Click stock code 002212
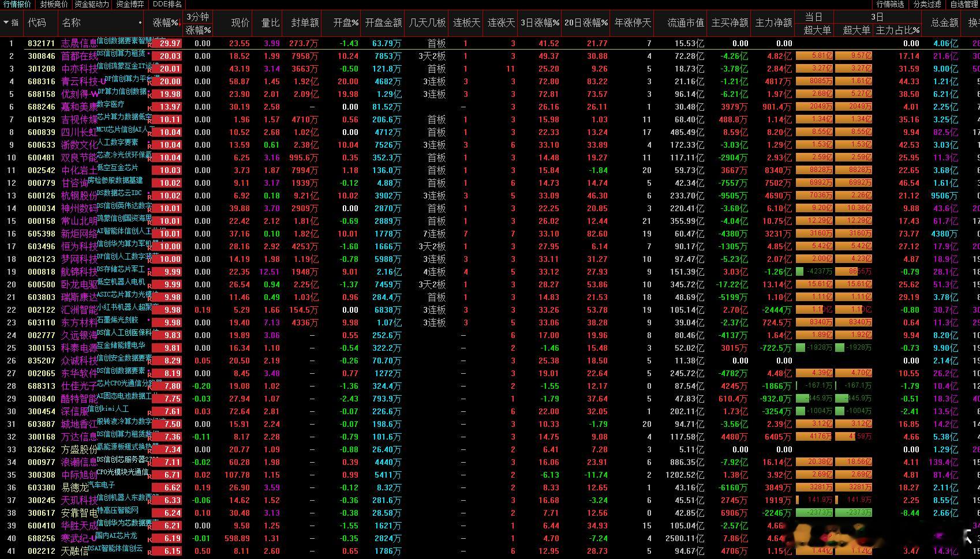 [42, 551]
